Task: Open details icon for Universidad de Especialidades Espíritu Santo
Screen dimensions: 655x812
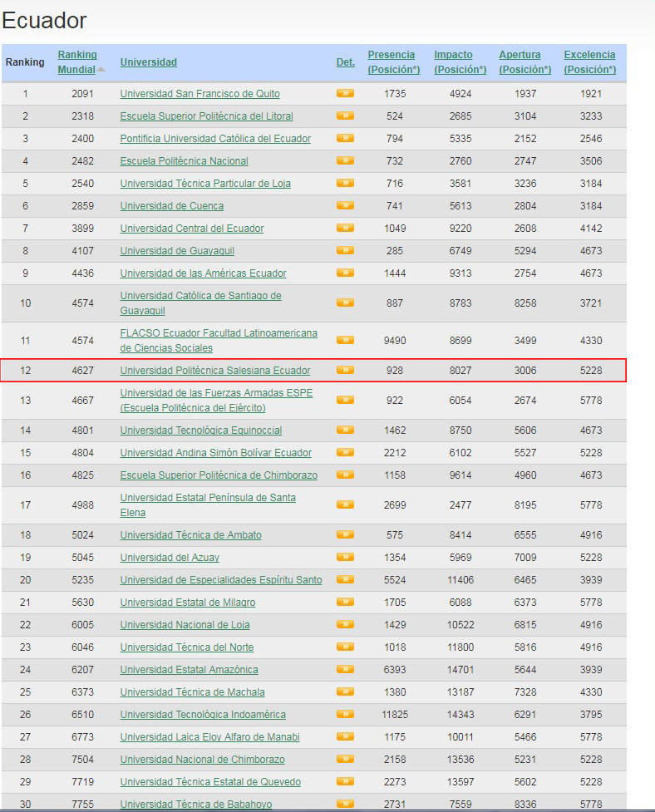Action: (x=345, y=579)
